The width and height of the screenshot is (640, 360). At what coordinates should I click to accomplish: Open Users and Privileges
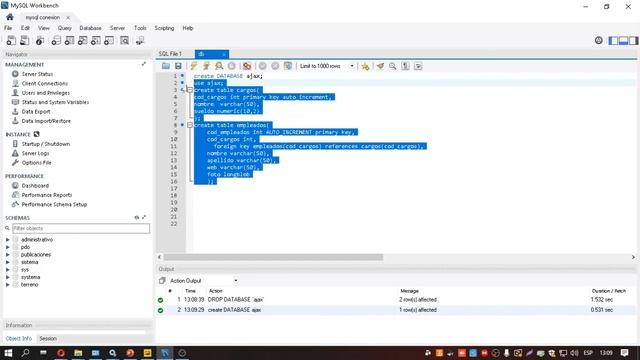point(46,93)
